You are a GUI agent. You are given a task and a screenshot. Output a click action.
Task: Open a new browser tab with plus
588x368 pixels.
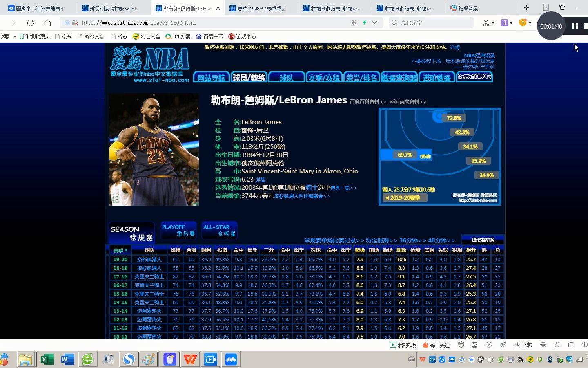coord(527,8)
